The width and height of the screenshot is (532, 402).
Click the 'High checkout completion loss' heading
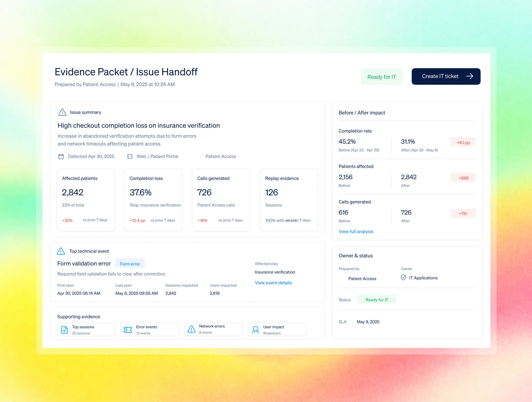tap(139, 126)
